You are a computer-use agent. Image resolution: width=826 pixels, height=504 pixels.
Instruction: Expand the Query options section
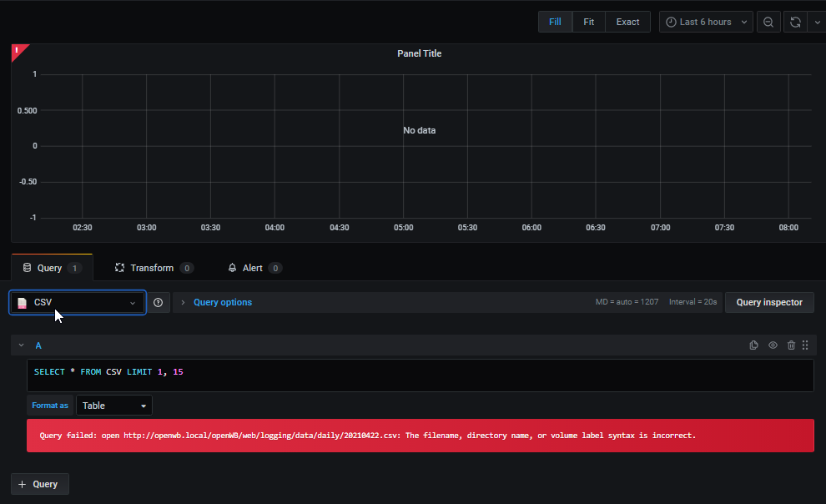[x=222, y=302]
